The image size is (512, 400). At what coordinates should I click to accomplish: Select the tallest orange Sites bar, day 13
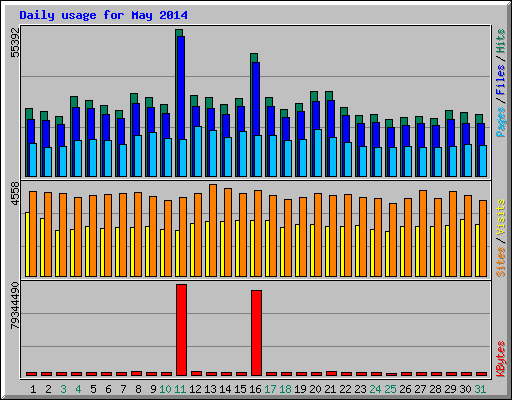213,230
